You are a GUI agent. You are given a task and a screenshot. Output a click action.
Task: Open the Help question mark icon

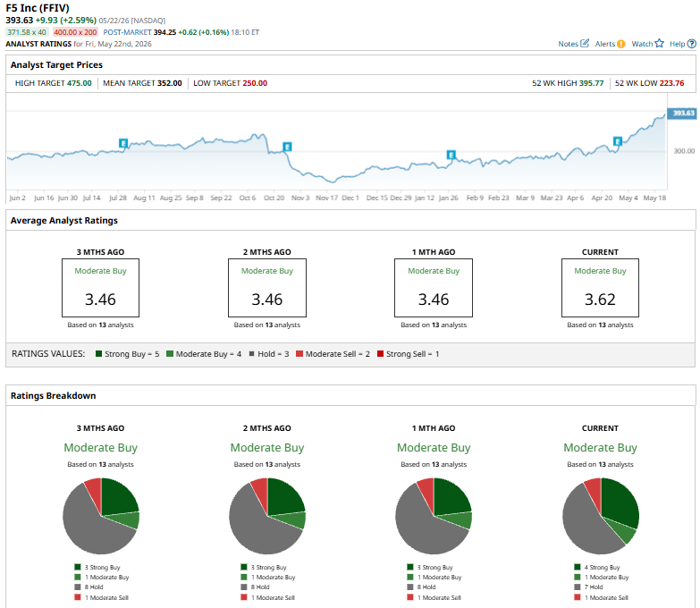[x=692, y=44]
